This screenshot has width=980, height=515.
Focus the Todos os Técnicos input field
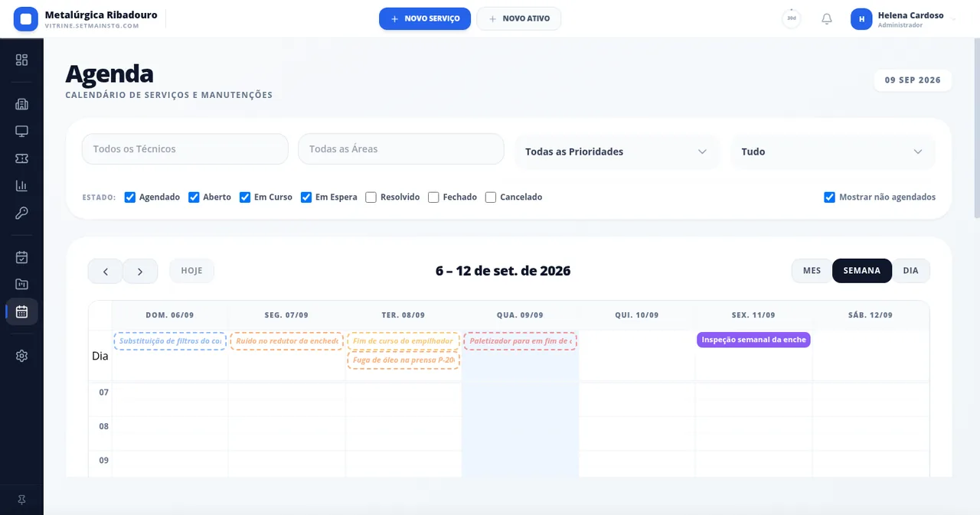tap(185, 149)
